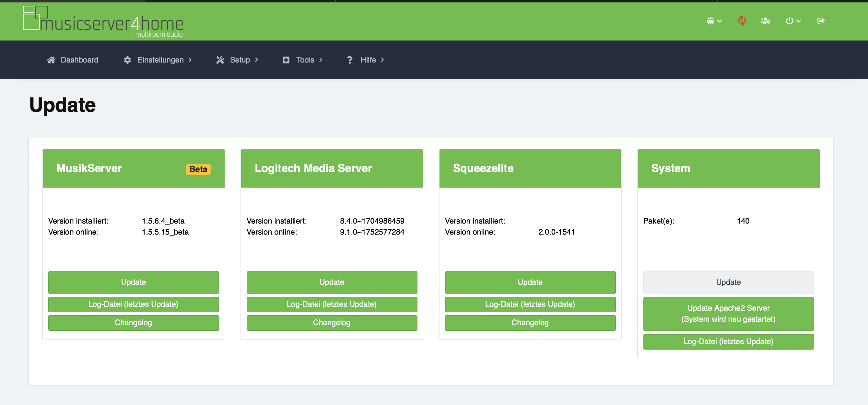The image size is (868, 405).
Task: Click the logout arrow icon
Action: [821, 21]
